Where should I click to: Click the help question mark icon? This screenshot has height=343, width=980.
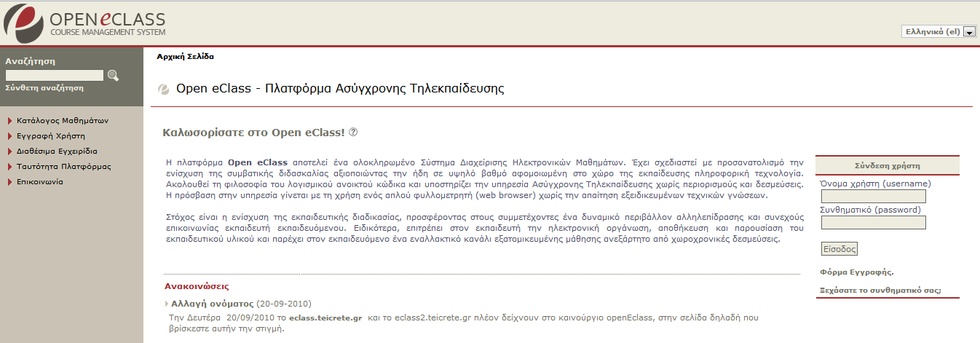[354, 133]
